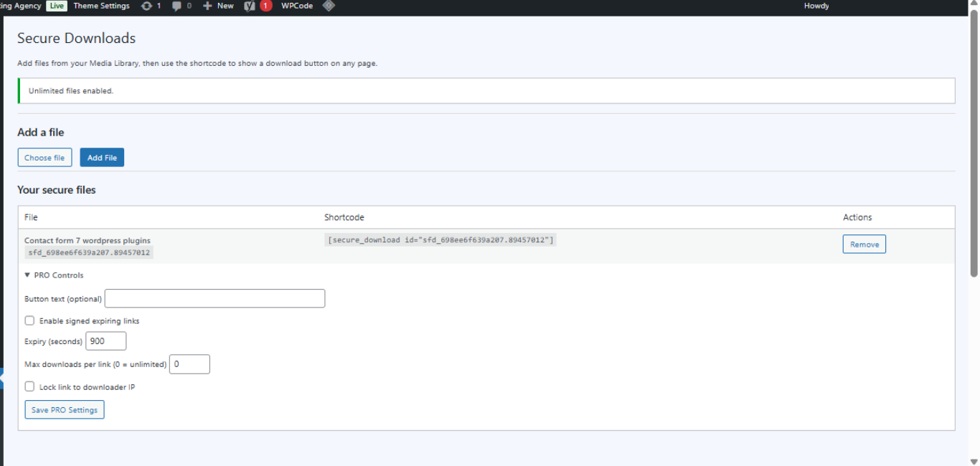Focus the Button text optional field

point(215,298)
